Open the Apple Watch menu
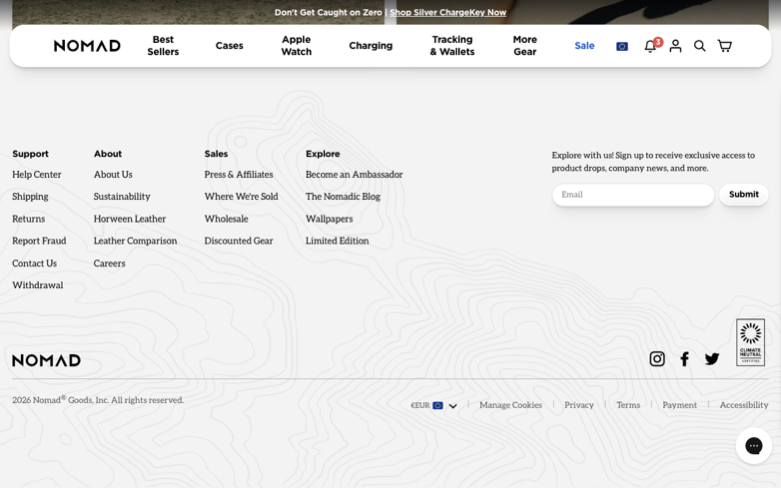The image size is (781, 488). [x=296, y=45]
